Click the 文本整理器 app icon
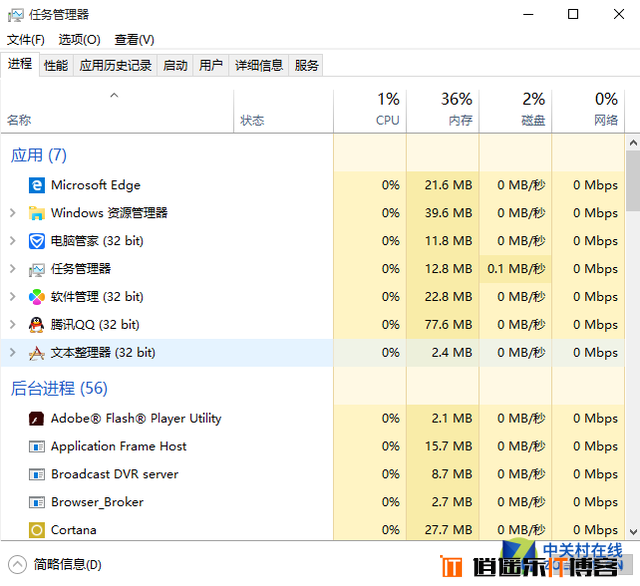This screenshot has height=586, width=640. point(36,353)
